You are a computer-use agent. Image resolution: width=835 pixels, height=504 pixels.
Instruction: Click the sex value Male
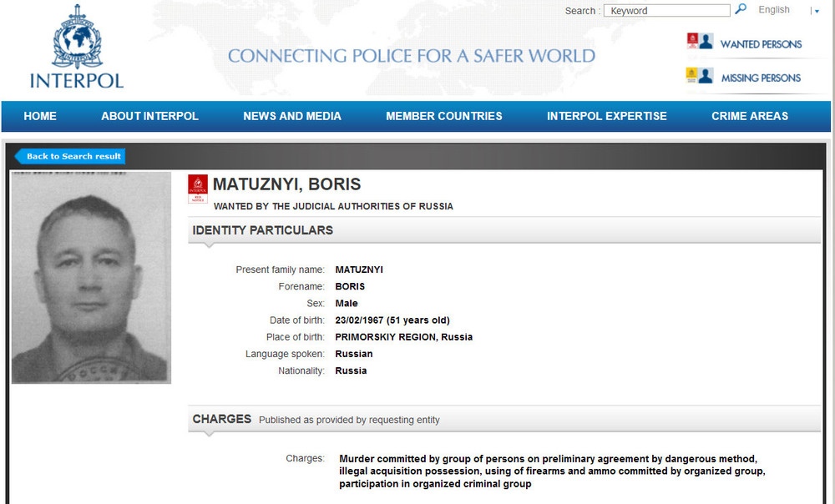coord(347,304)
